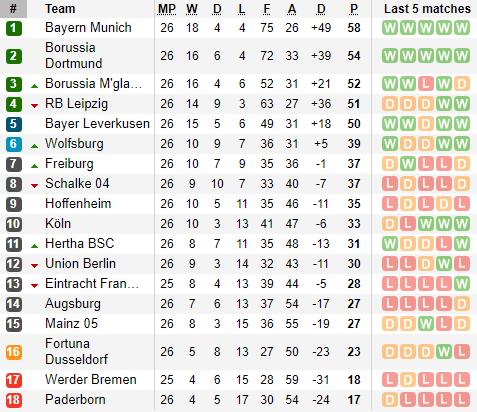The image size is (477, 412).
Task: Click the Last 5 matches column header
Action: [x=427, y=9]
